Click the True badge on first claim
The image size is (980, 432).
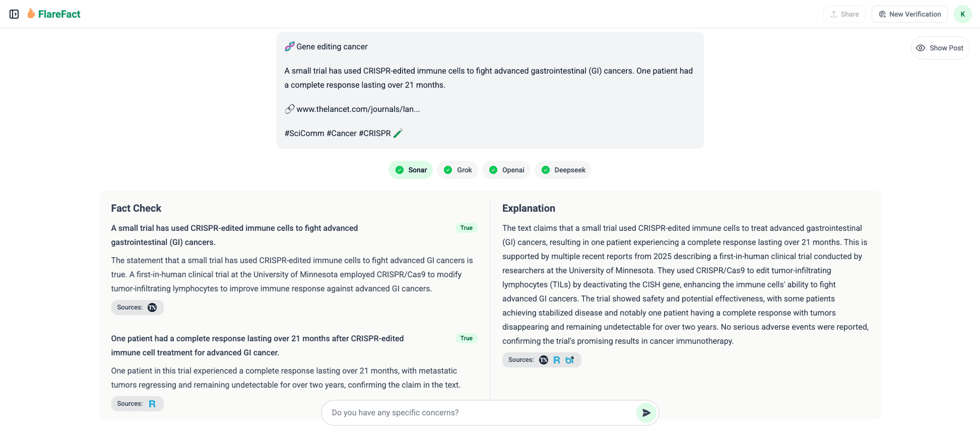[x=466, y=228]
